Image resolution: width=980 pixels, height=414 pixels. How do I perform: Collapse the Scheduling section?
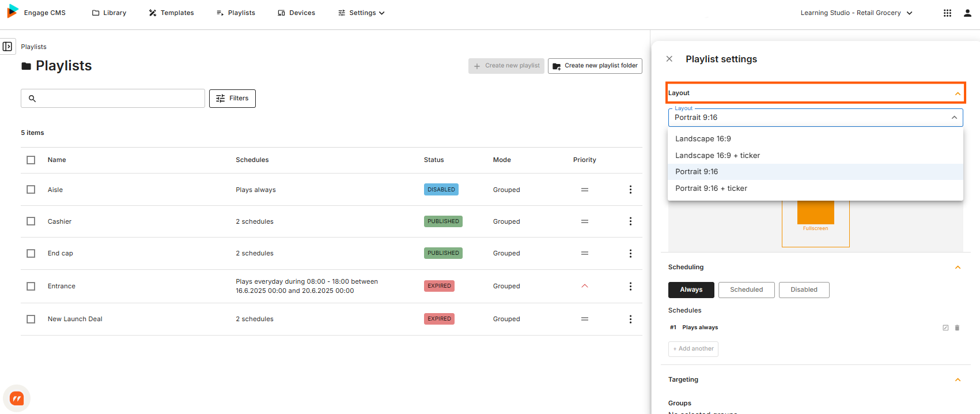tap(958, 267)
